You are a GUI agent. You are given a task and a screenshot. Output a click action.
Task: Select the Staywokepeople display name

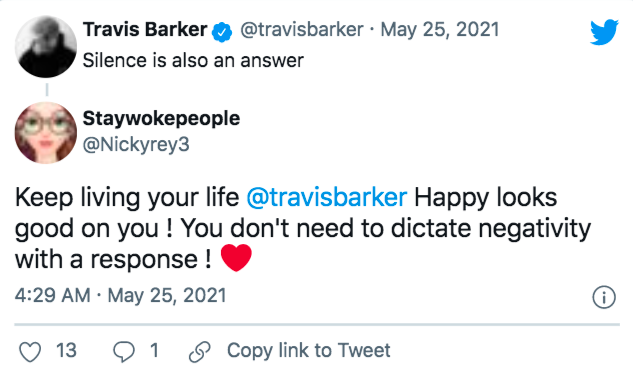[161, 119]
